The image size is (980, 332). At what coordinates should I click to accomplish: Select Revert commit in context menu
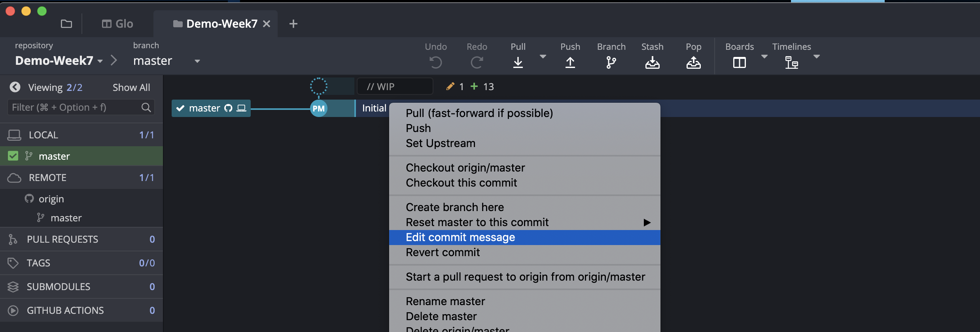pyautogui.click(x=443, y=252)
